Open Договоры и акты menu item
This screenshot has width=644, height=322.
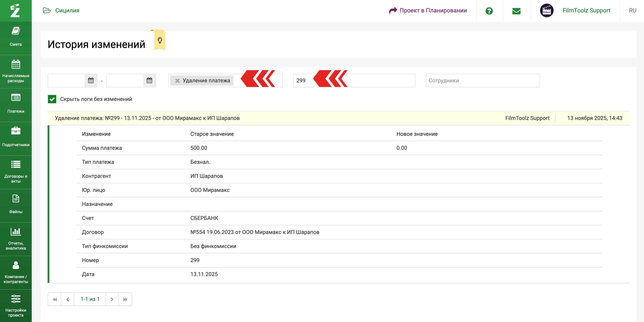[x=16, y=172]
